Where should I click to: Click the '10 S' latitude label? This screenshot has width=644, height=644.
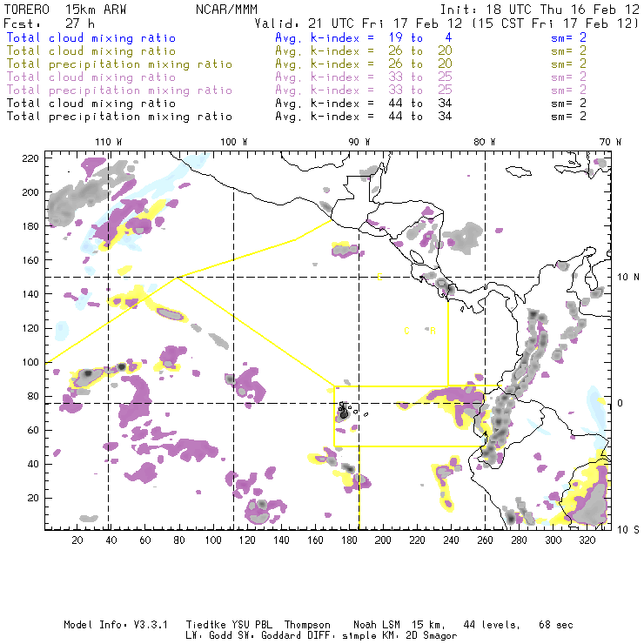(628, 529)
